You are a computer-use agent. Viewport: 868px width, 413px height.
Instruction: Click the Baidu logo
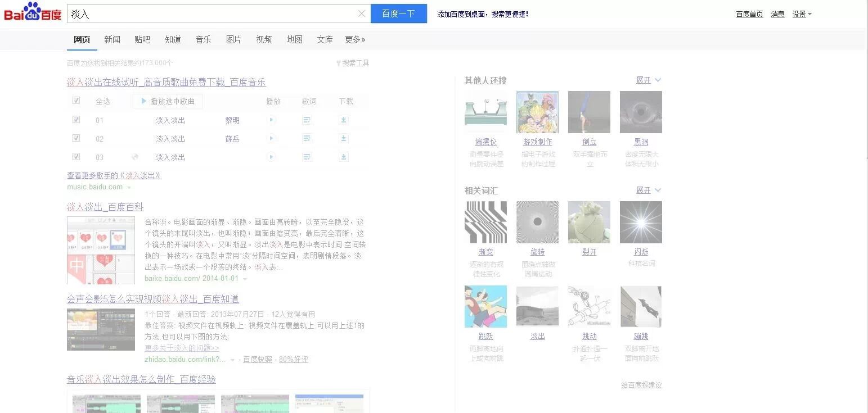[x=33, y=12]
